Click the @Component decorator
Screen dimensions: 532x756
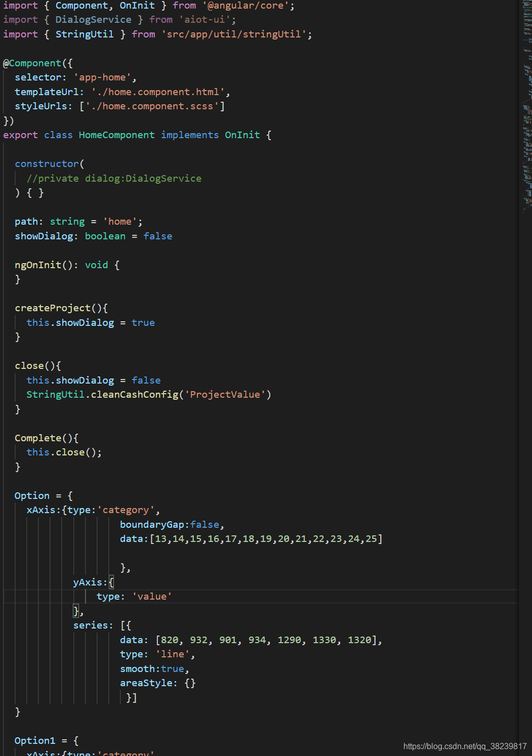tap(32, 63)
